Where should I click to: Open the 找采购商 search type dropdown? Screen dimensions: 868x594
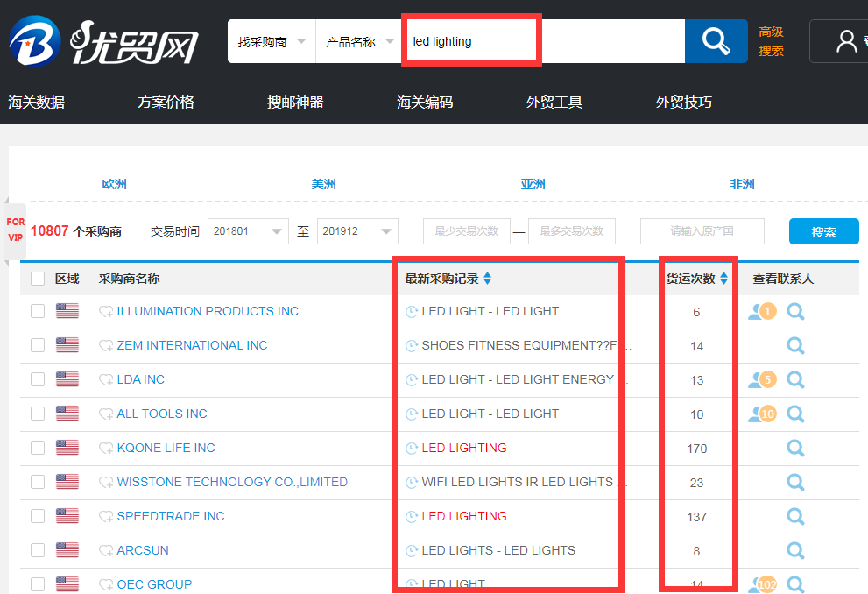pos(272,41)
